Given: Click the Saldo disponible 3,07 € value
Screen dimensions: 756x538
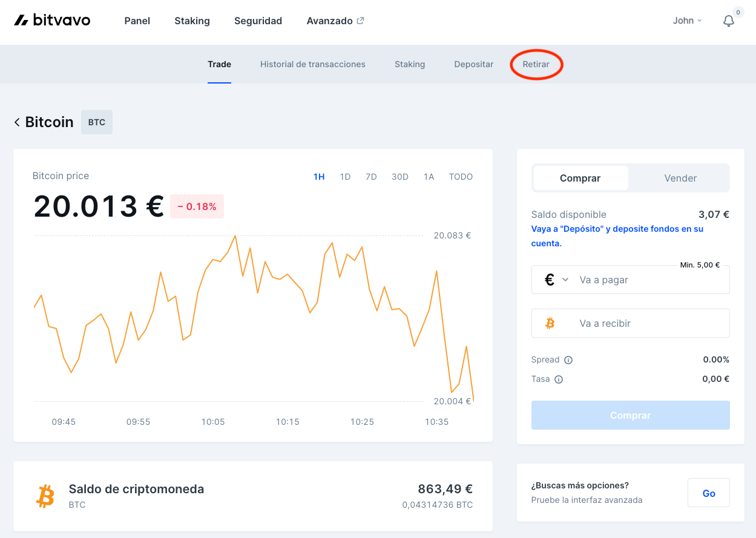Looking at the screenshot, I should pos(714,214).
